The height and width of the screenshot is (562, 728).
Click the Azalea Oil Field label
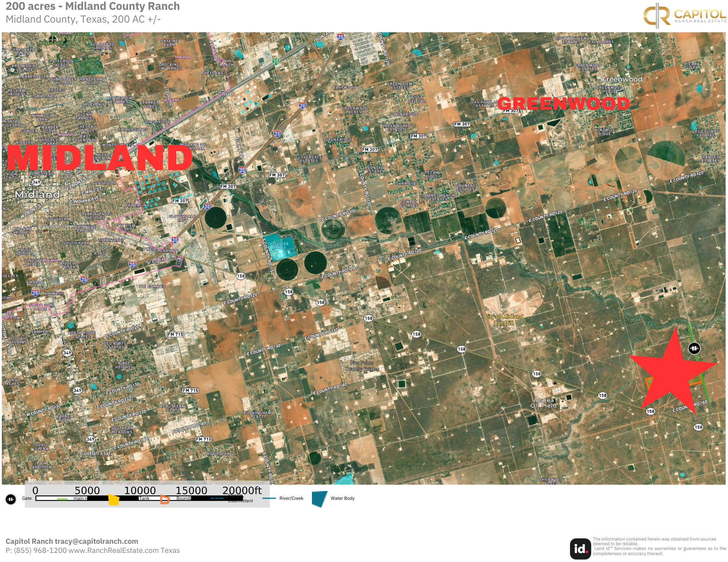click(x=543, y=403)
